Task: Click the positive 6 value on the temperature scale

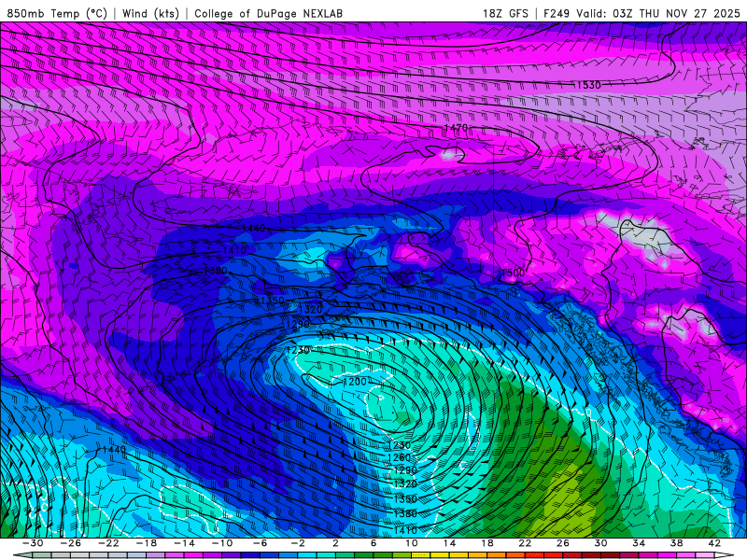Action: click(373, 543)
